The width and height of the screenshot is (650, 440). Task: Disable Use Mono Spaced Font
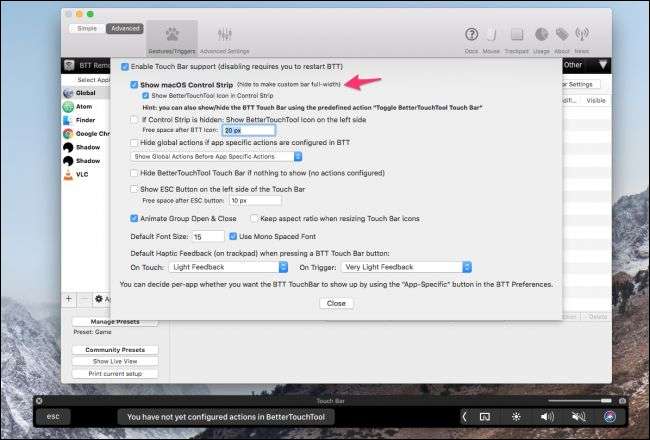(x=233, y=236)
